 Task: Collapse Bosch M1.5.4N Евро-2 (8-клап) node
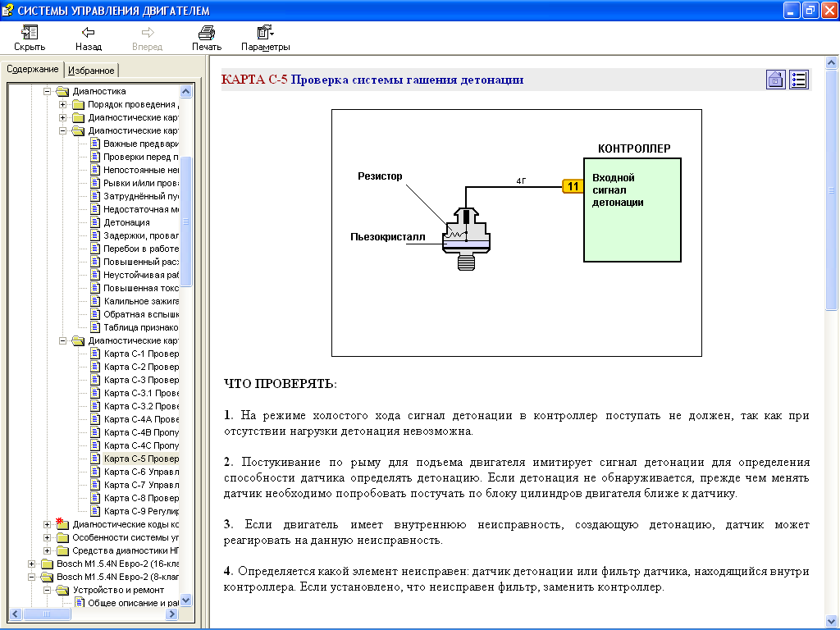[x=32, y=577]
